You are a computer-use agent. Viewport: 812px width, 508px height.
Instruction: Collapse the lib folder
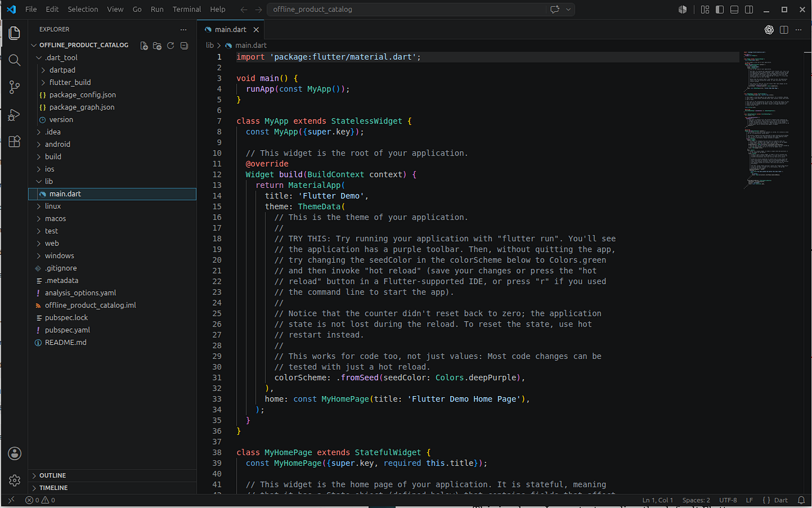point(39,182)
